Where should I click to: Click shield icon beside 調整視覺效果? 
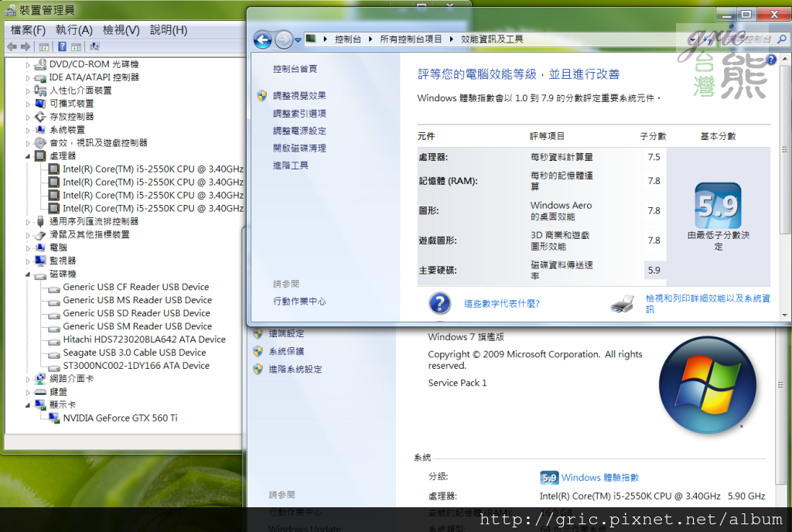tap(261, 95)
